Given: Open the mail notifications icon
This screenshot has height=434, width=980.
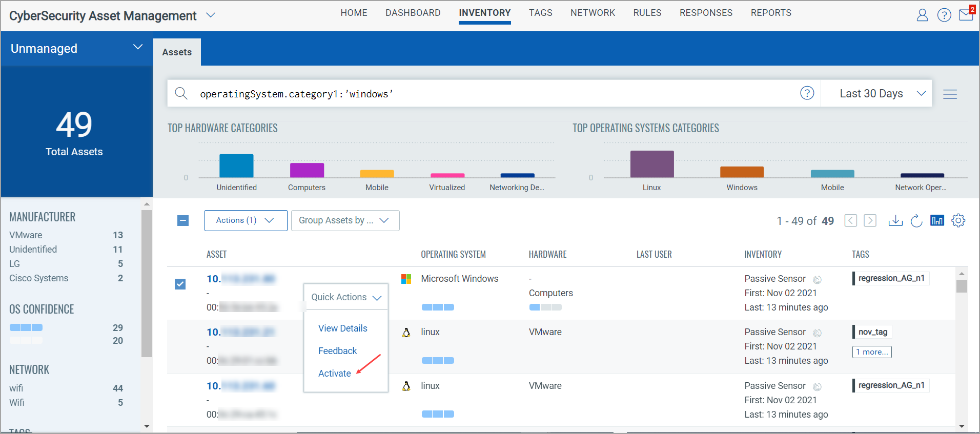Looking at the screenshot, I should click(x=966, y=14).
